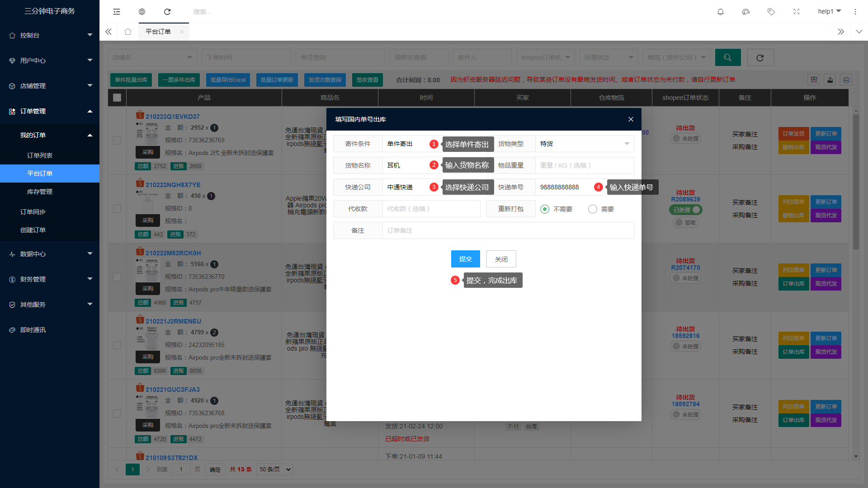Open the 50 条/页 page size dropdown
The height and width of the screenshot is (488, 868).
click(x=275, y=469)
